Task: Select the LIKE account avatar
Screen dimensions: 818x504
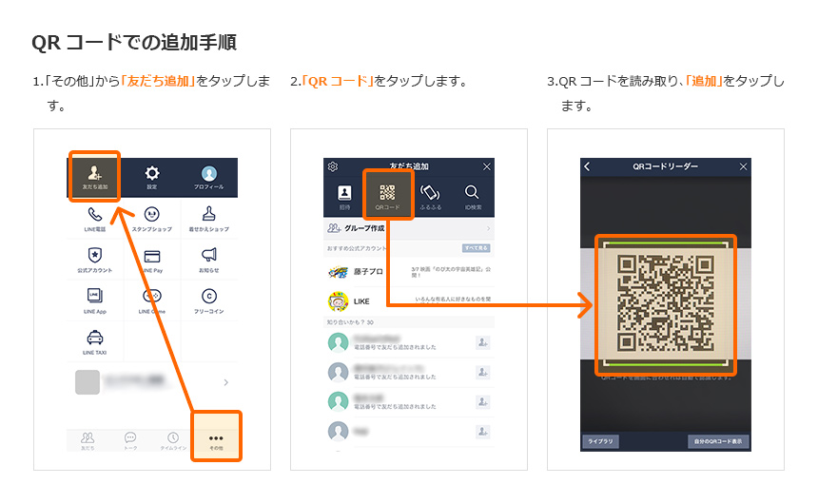Action: (338, 301)
